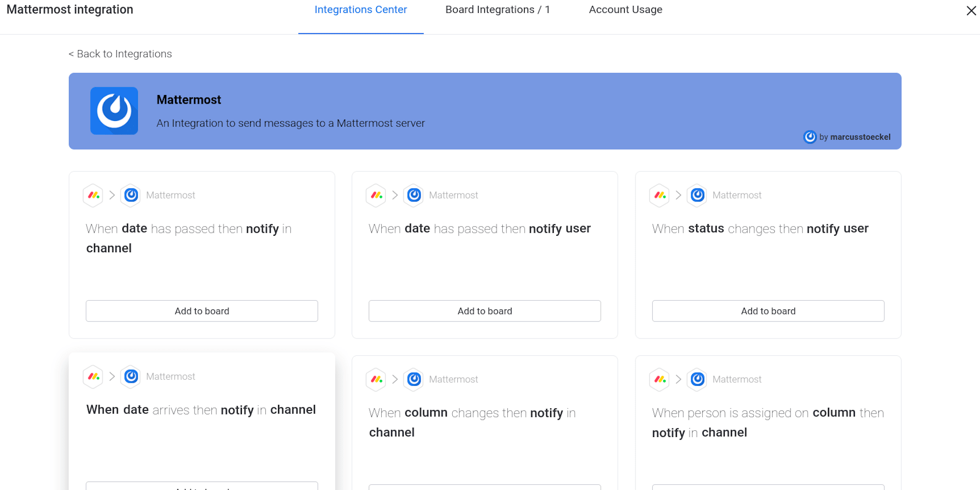Viewport: 980px width, 490px height.
Task: Open Board Integrations / 1 tab
Action: (x=498, y=10)
